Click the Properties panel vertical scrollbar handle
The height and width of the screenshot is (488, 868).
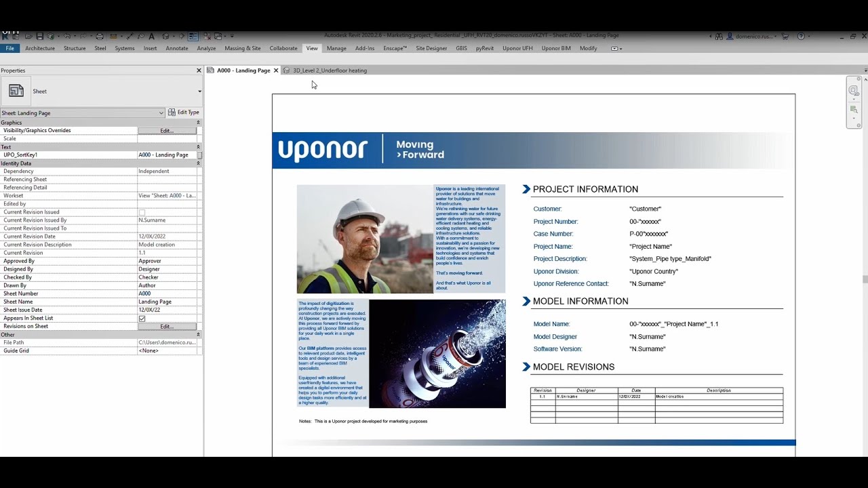200,155
